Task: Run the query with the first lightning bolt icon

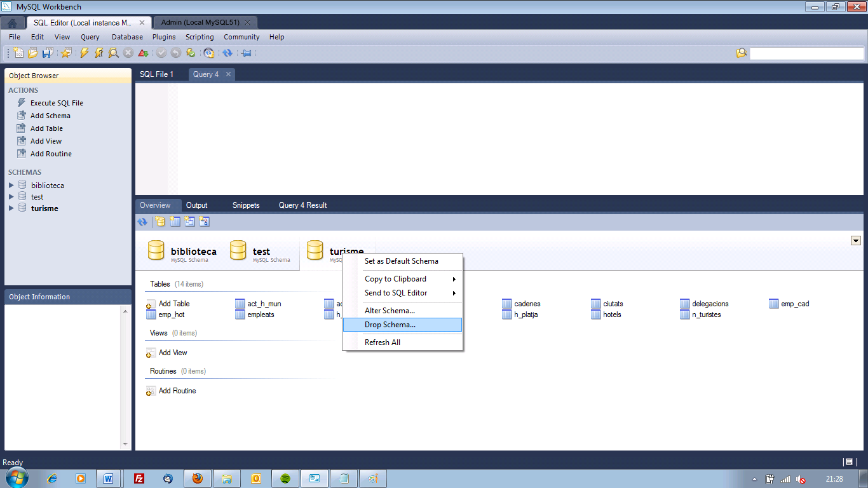Action: coord(84,53)
